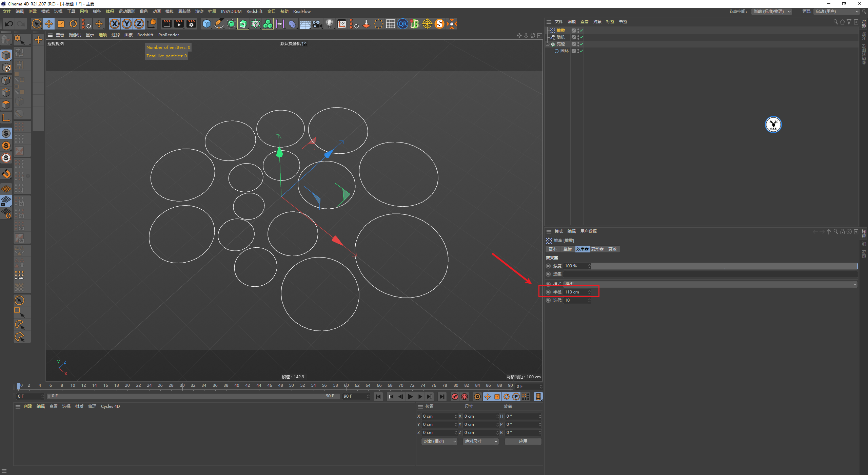
Task: Click the Camera object icon
Action: 317,24
